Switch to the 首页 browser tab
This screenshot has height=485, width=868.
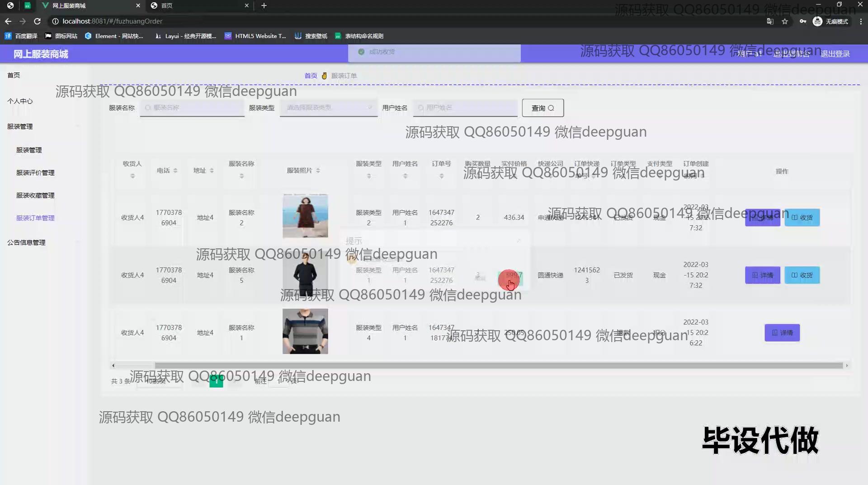[199, 5]
